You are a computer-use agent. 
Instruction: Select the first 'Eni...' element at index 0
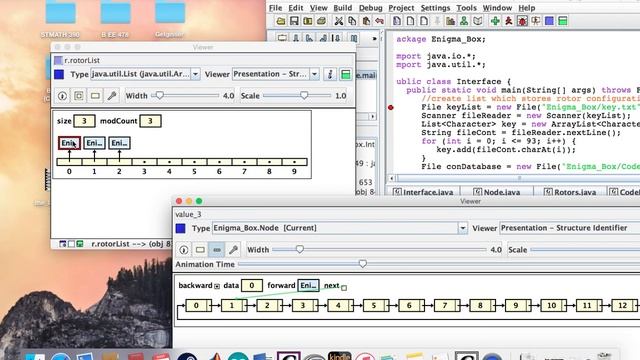69,143
